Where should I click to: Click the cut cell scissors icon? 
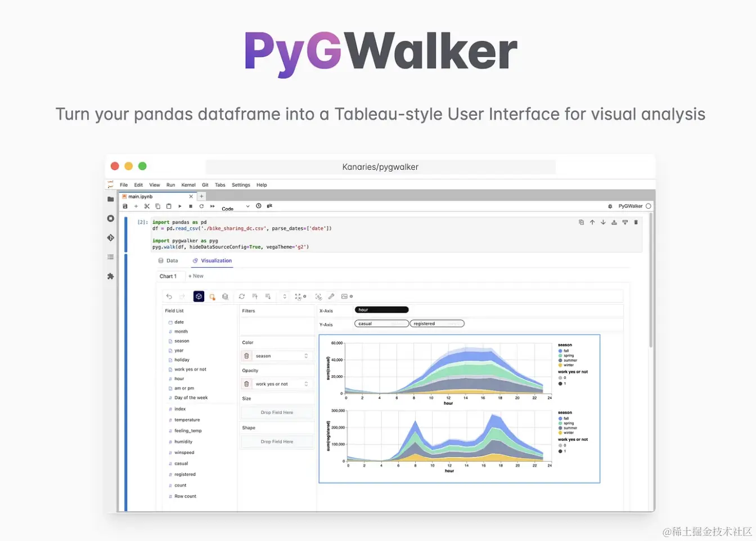tap(147, 206)
